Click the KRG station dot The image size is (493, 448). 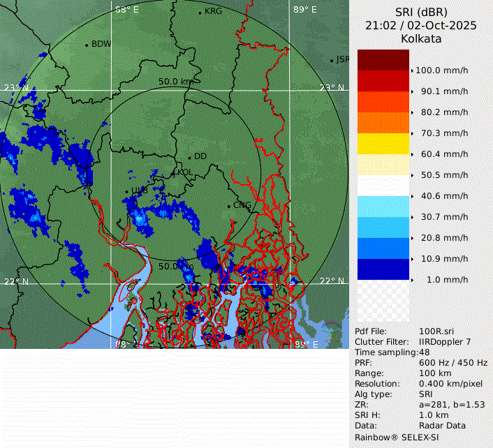point(200,13)
